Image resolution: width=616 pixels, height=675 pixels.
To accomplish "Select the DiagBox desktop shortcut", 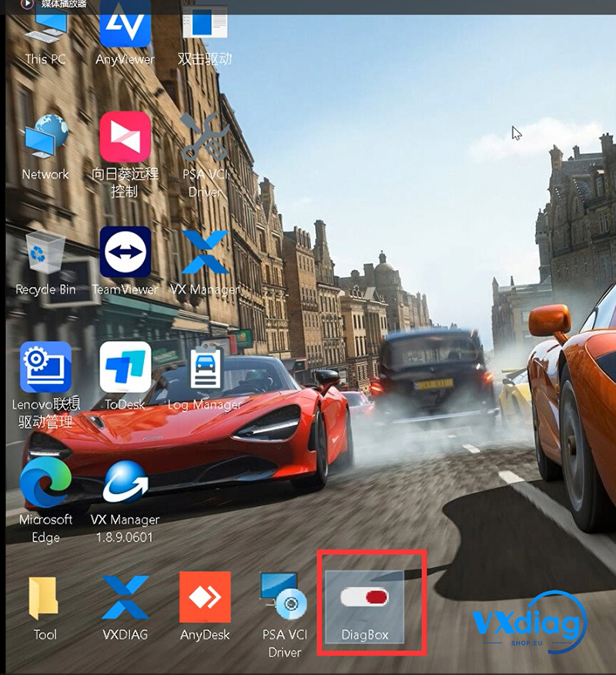I will tap(364, 606).
